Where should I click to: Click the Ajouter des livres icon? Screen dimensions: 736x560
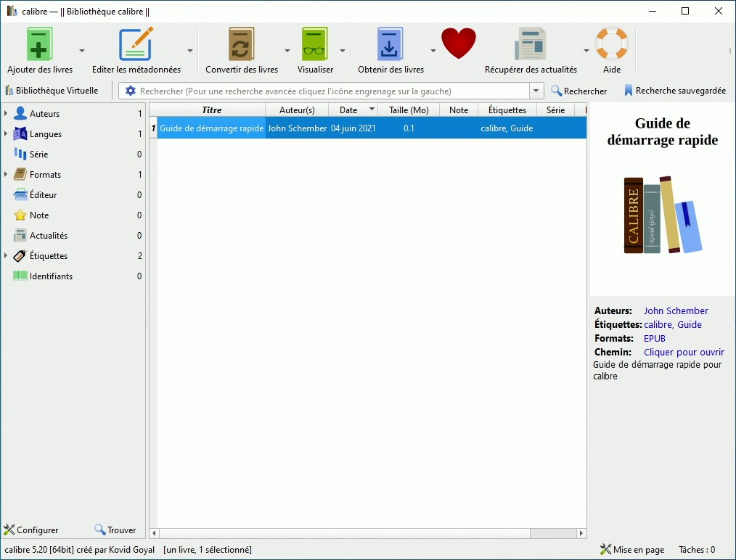(40, 45)
